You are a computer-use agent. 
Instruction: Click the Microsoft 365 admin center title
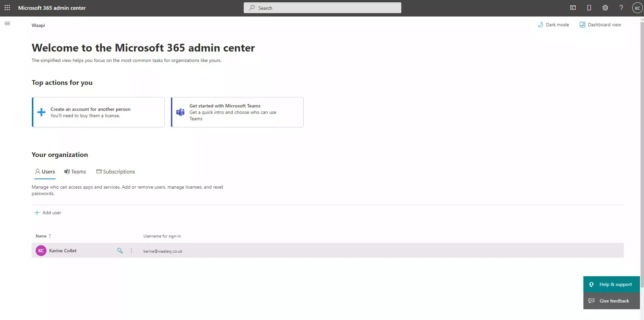coord(52,8)
